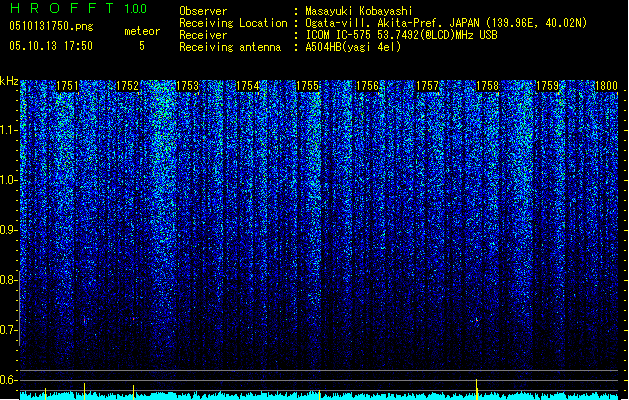The width and height of the screenshot is (629, 400).
Task: Click the 1754 time marker label
Action: pos(248,86)
